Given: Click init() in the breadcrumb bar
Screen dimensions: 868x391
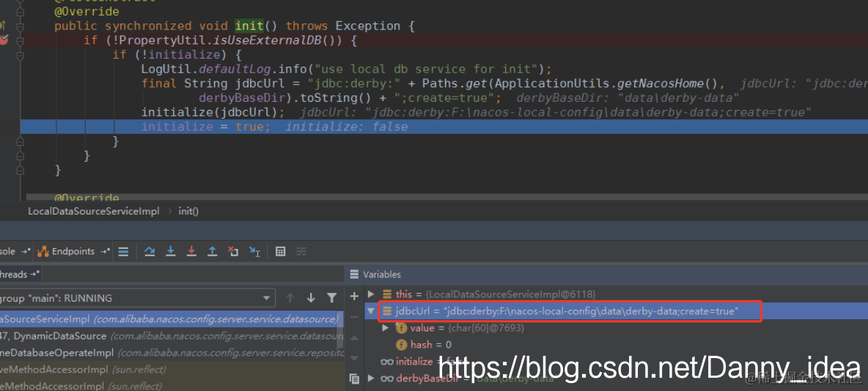Looking at the screenshot, I should (188, 212).
